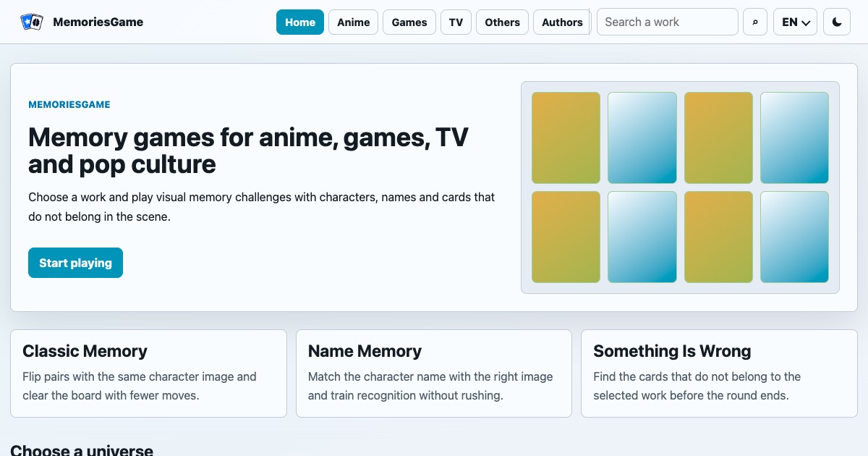868x456 pixels.
Task: Select the TV nav item
Action: [456, 22]
